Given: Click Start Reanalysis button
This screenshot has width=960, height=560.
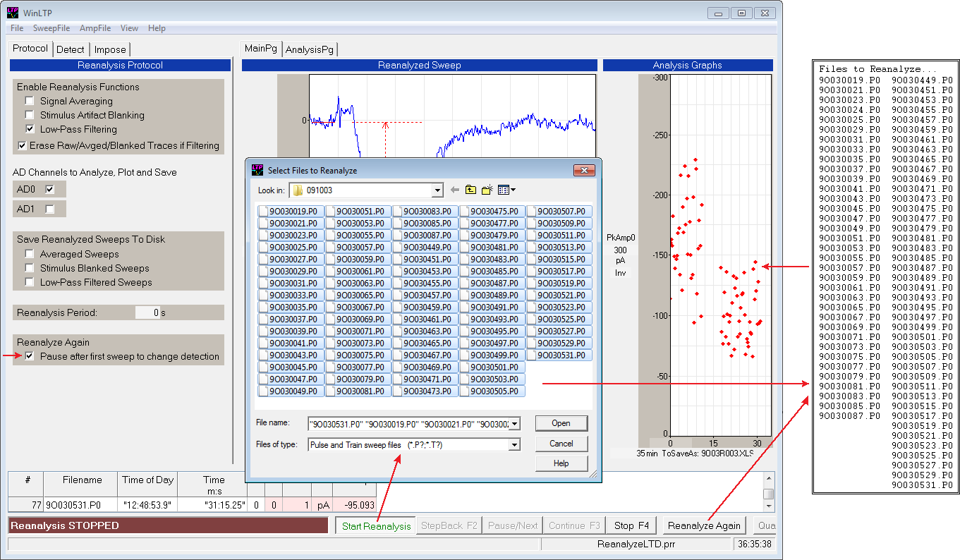Looking at the screenshot, I should tap(376, 525).
